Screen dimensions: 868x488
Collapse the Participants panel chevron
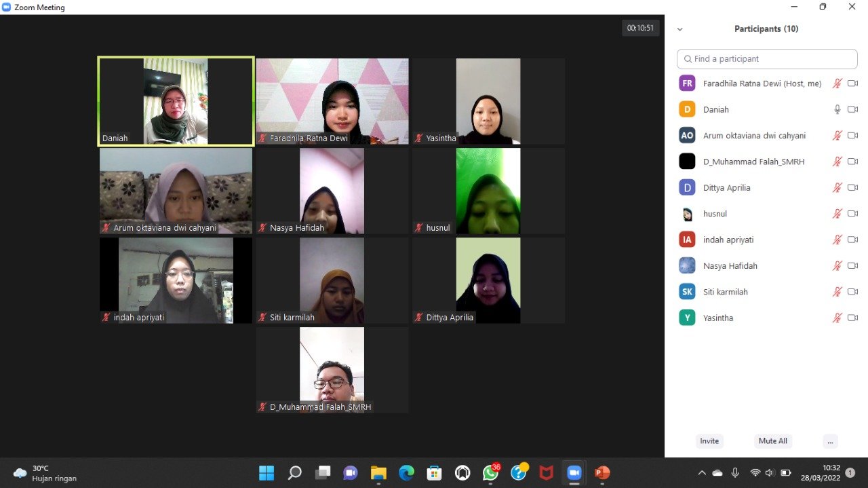(680, 29)
